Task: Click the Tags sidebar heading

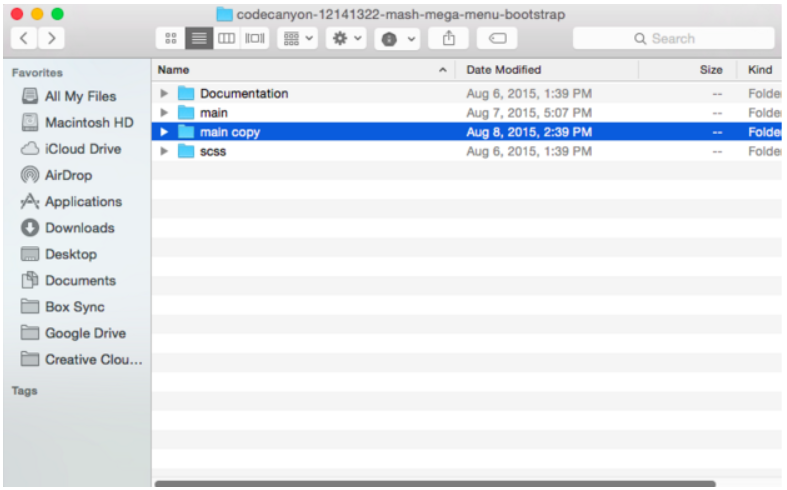Action: point(24,391)
